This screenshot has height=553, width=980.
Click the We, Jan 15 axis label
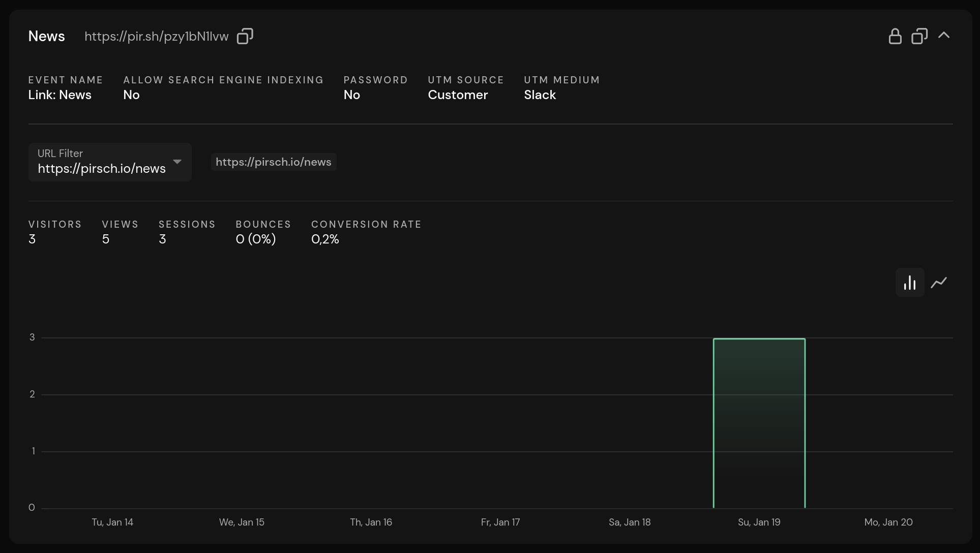pyautogui.click(x=242, y=523)
